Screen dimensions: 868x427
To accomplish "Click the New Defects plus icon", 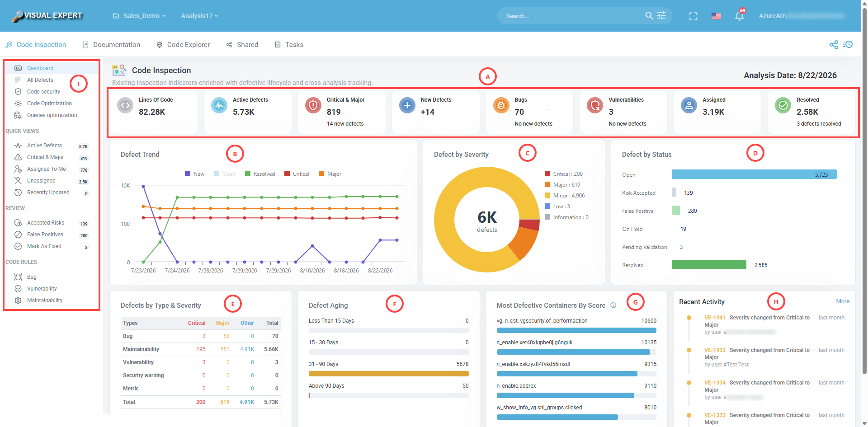I will [407, 106].
